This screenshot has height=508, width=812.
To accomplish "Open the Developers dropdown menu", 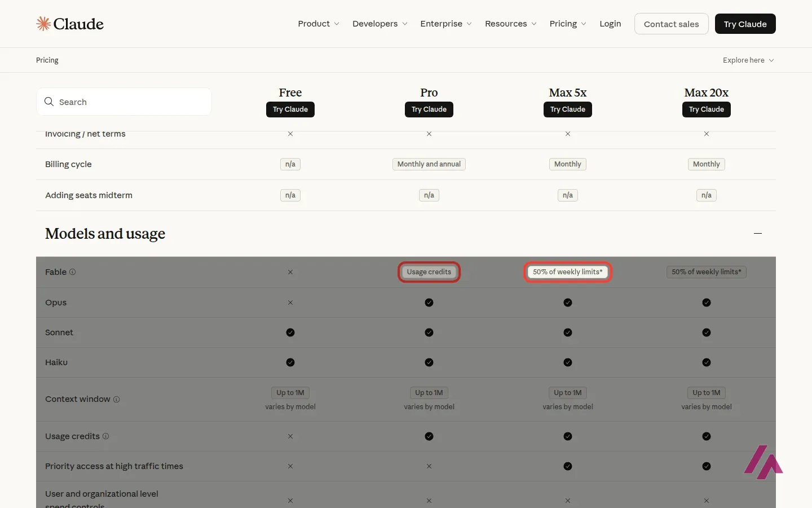I will tap(380, 24).
